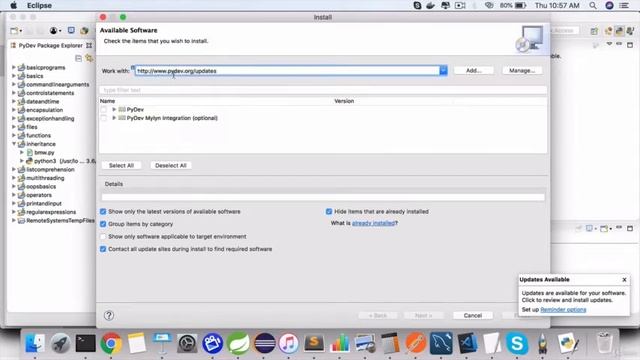
Task: Click Deselect All button
Action: [x=171, y=165]
